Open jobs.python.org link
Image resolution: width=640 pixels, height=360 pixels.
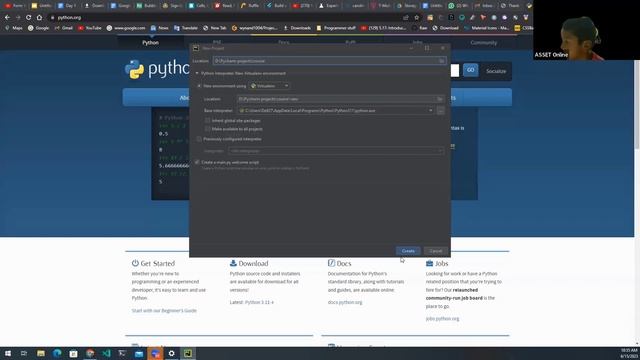(442, 319)
